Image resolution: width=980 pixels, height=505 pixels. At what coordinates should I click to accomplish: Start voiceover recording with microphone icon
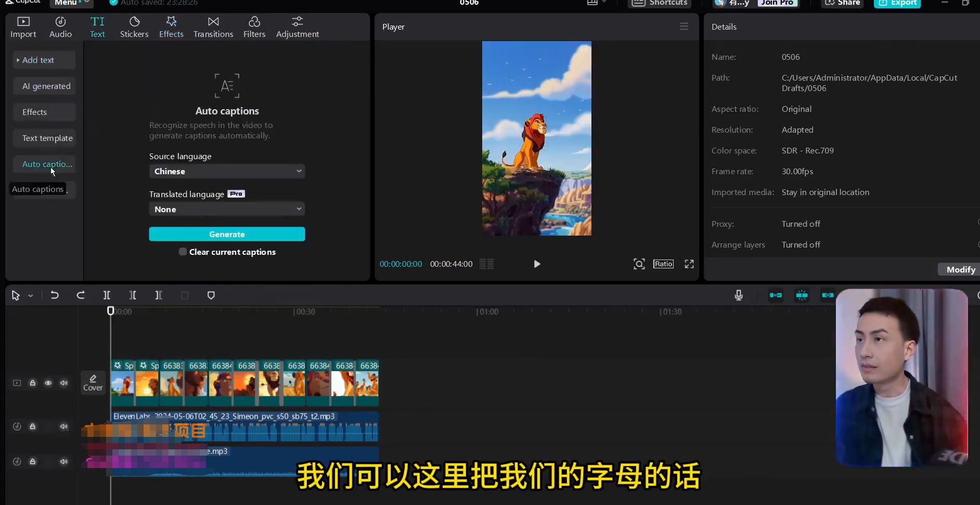pyautogui.click(x=739, y=295)
